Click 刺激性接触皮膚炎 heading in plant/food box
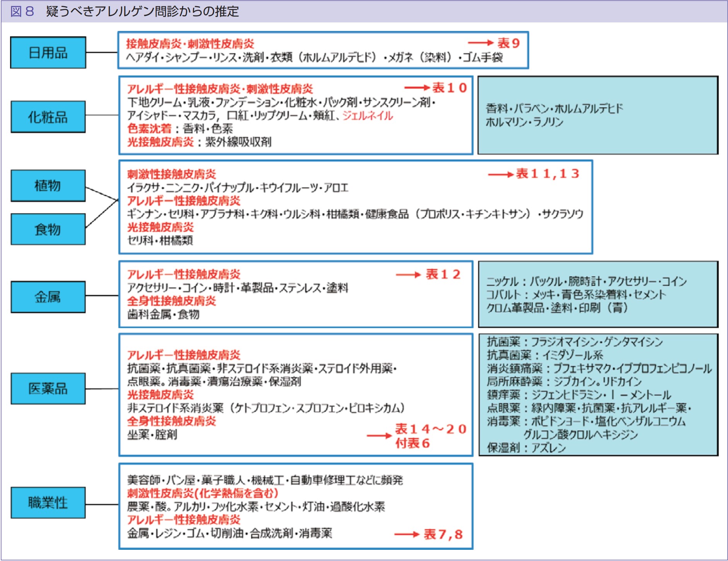 (171, 174)
